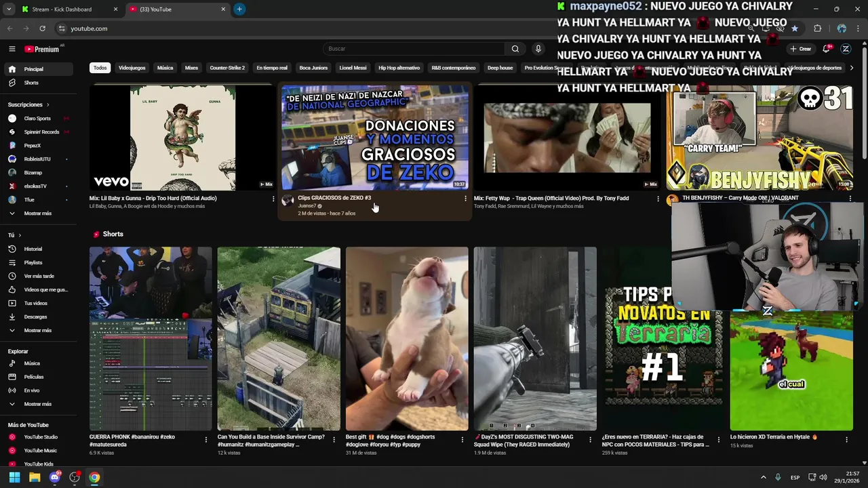The height and width of the screenshot is (488, 868).
Task: Click the Crear button
Action: (x=801, y=49)
